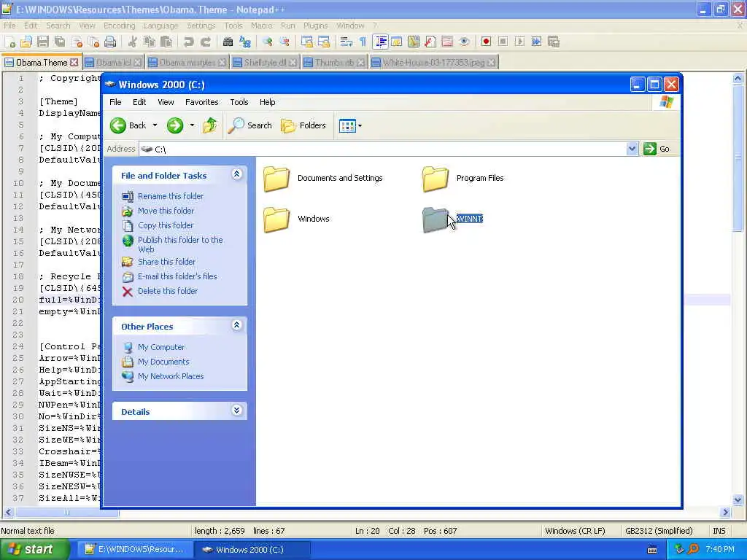Open Favorites menu in Explorer
This screenshot has width=747, height=560.
click(201, 102)
